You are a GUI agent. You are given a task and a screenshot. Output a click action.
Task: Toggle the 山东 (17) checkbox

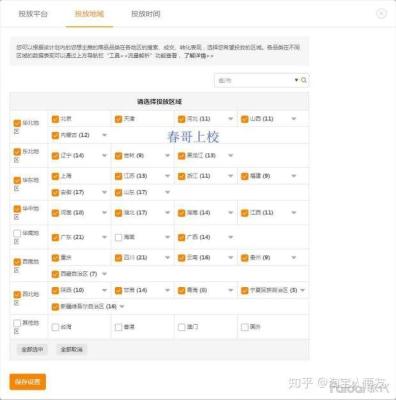pyautogui.click(x=118, y=192)
